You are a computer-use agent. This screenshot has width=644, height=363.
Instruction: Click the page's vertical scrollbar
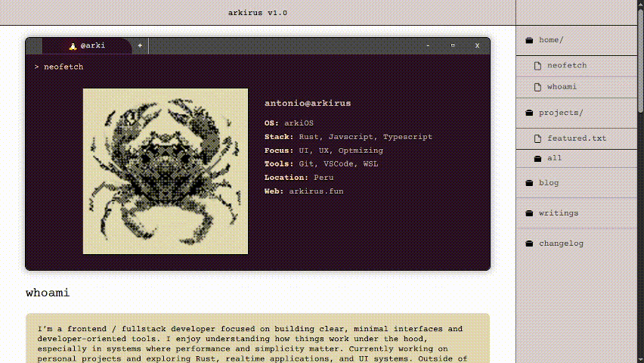[641, 68]
